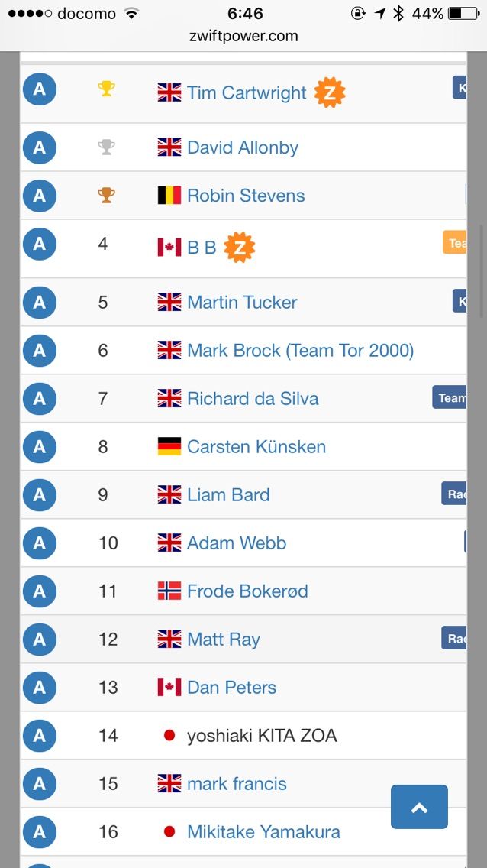The height and width of the screenshot is (868, 487).
Task: Tap the Belgian flag beside Robin Stevens
Action: pos(169,195)
